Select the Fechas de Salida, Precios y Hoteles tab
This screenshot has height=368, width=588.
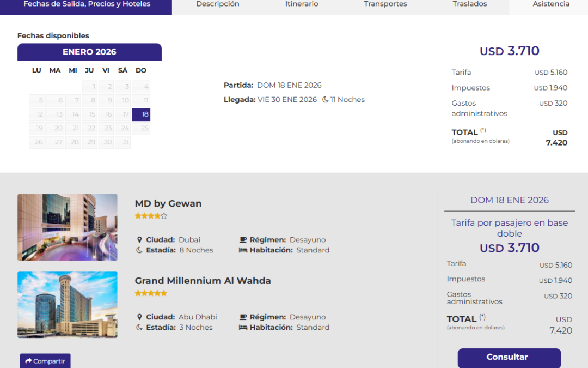tap(87, 4)
